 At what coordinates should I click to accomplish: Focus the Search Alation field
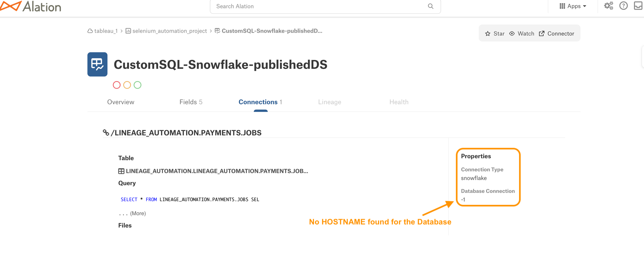coord(325,6)
